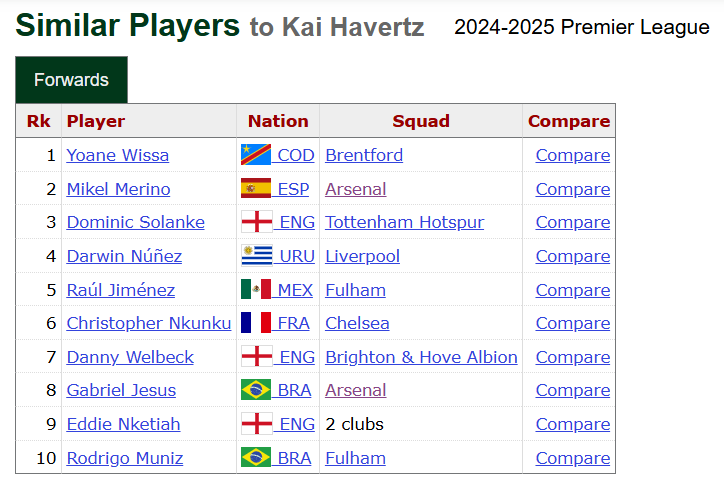Screen dimensions: 724x497
Task: Click the Spain flag in Mikel Merino's row
Action: point(256,188)
